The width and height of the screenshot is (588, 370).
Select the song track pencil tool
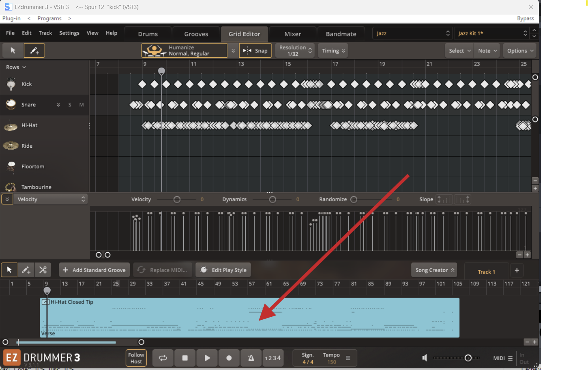tap(26, 270)
